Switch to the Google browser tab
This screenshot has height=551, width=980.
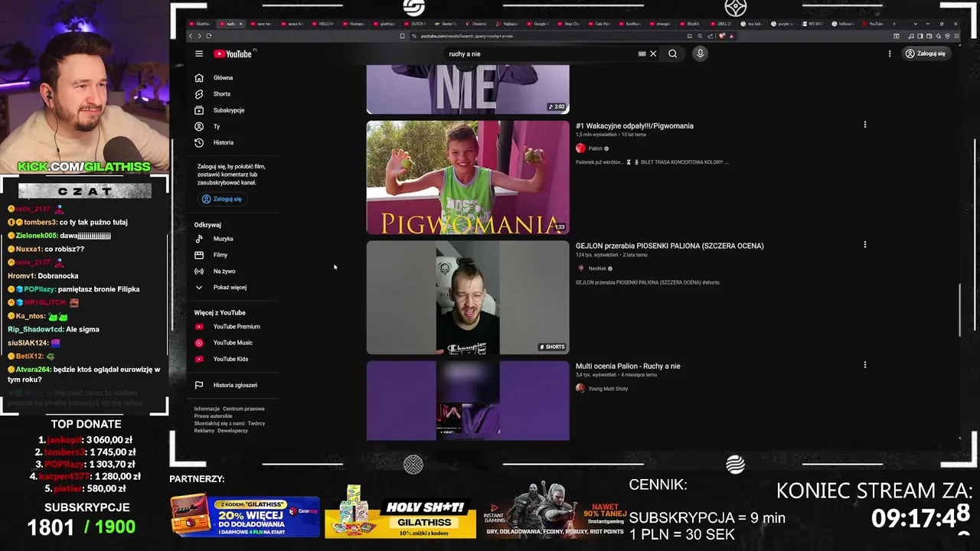coord(541,24)
